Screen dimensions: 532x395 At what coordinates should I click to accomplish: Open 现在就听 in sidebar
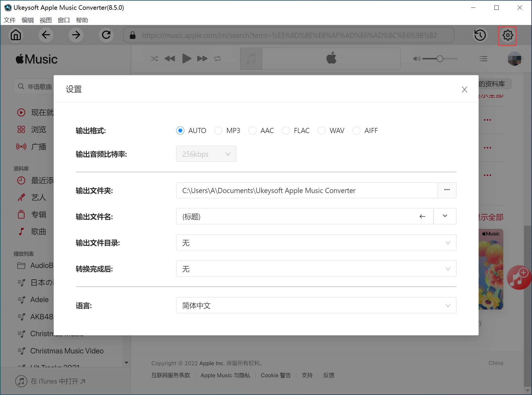pyautogui.click(x=35, y=112)
